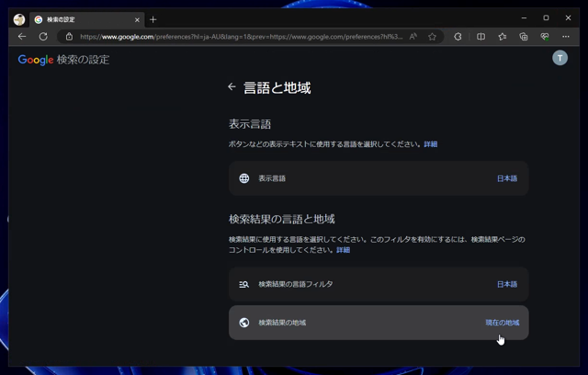Open the Google account avatar T
Screen dimensions: 588x375
tap(560, 58)
